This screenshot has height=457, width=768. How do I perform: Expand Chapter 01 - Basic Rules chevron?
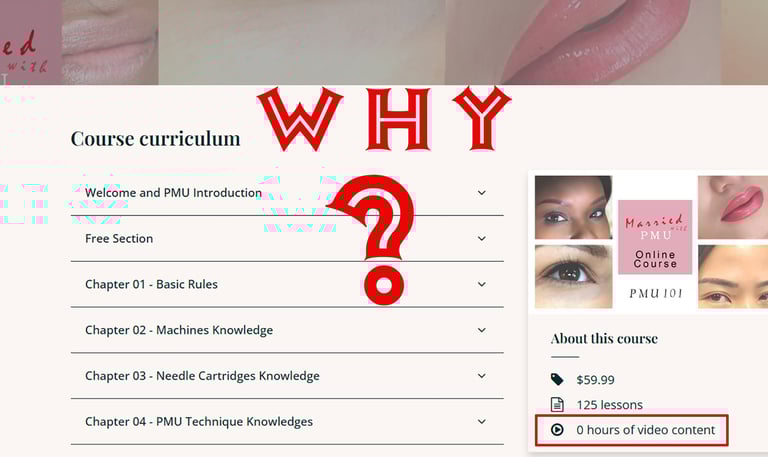coord(482,284)
